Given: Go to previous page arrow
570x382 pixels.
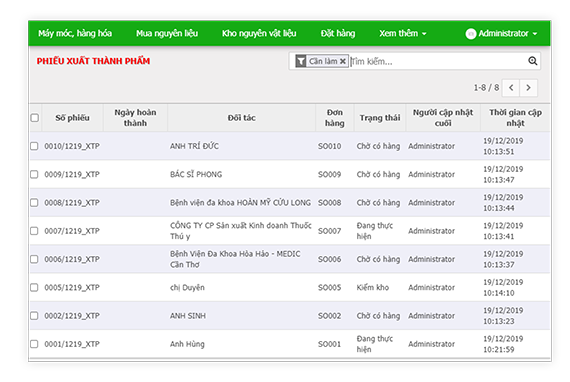Looking at the screenshot, I should pyautogui.click(x=511, y=88).
